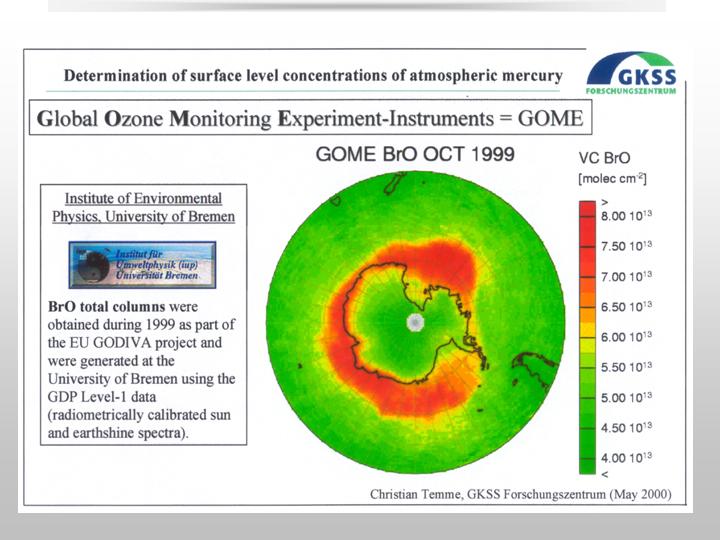Click the heading 'Determination of surface level concentrations of atmospheric mercury'
Image resolution: width=720 pixels, height=540 pixels.
[313, 75]
